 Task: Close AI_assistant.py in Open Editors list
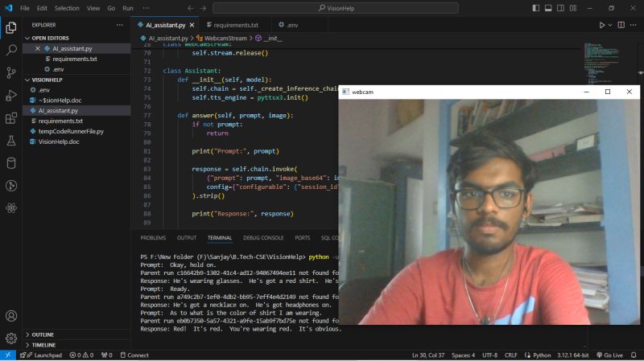point(38,48)
